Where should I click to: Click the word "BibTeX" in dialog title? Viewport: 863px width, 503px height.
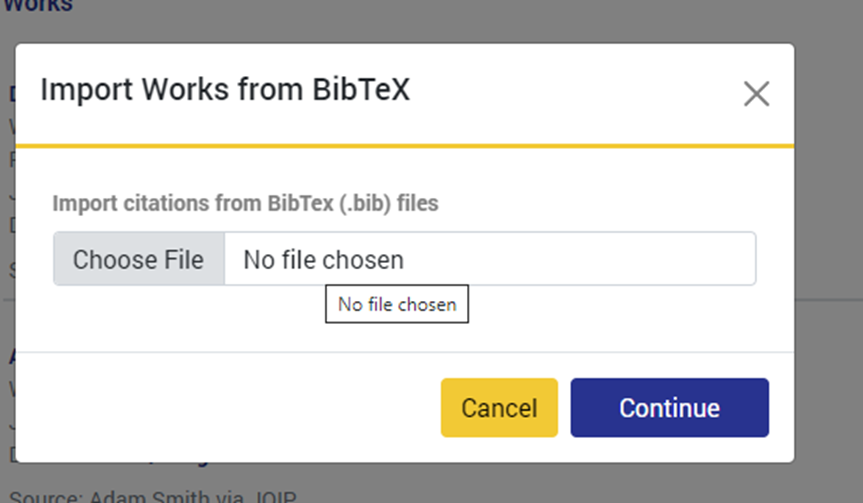361,90
